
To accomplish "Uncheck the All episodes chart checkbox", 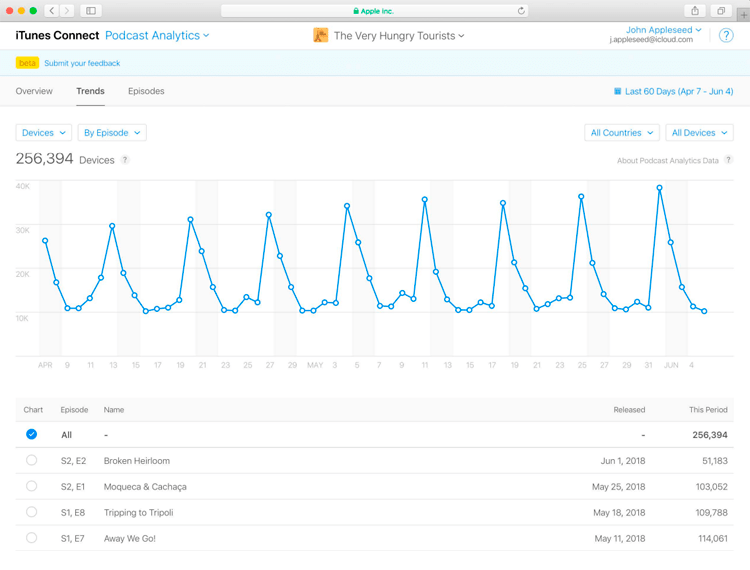I will pos(32,434).
